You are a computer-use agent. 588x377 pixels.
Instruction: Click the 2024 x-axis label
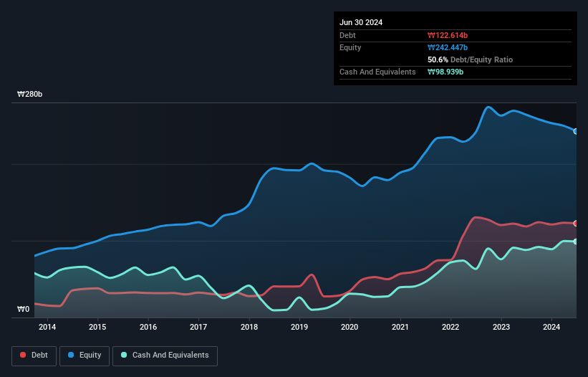point(551,327)
